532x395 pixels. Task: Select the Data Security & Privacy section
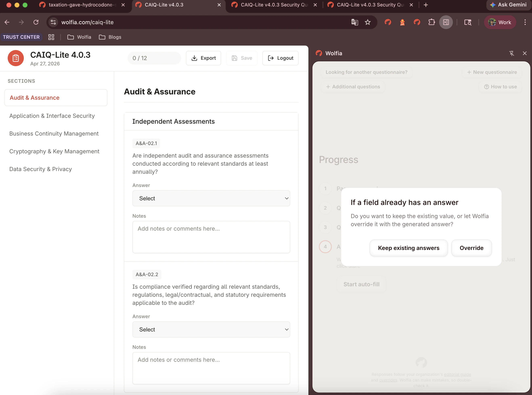41,169
